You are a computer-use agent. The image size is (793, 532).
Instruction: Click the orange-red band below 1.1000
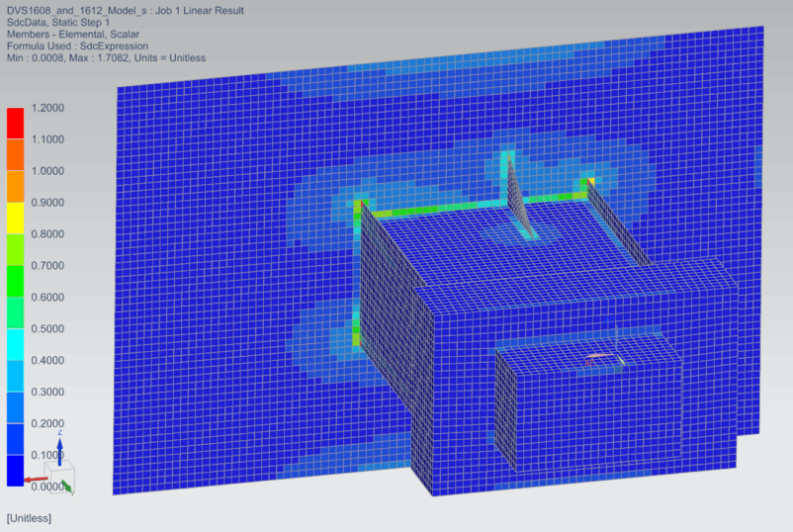(x=15, y=154)
